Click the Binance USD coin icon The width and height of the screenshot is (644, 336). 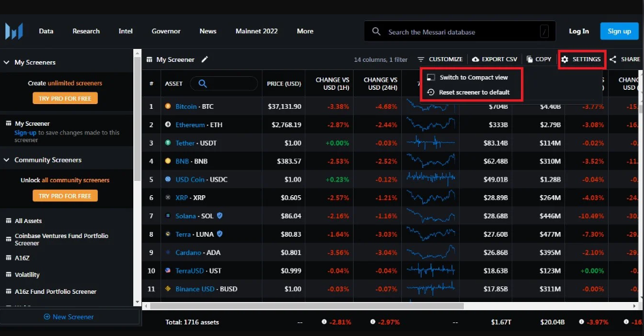pyautogui.click(x=167, y=289)
